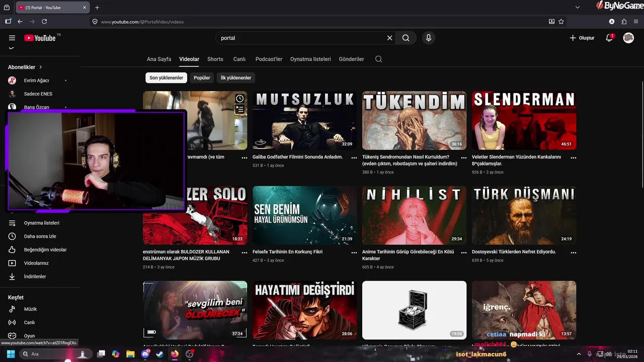Open options menu for Galiba Godfather video
Viewport: 644px width, 362px height.
(x=354, y=157)
